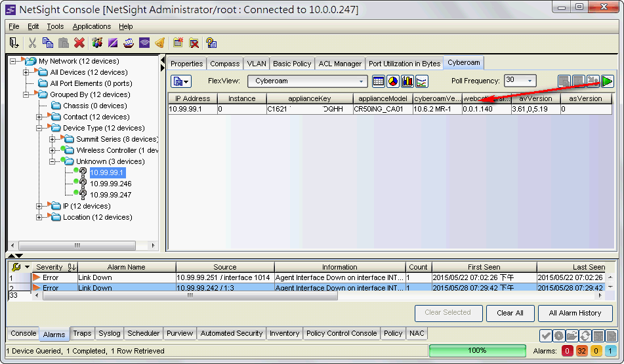The image size is (624, 364).
Task: Click the tree panel horizontal scrollbar
Action: (77, 245)
